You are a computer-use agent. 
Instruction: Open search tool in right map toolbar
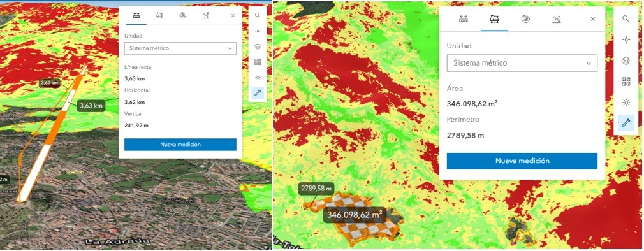(x=626, y=19)
